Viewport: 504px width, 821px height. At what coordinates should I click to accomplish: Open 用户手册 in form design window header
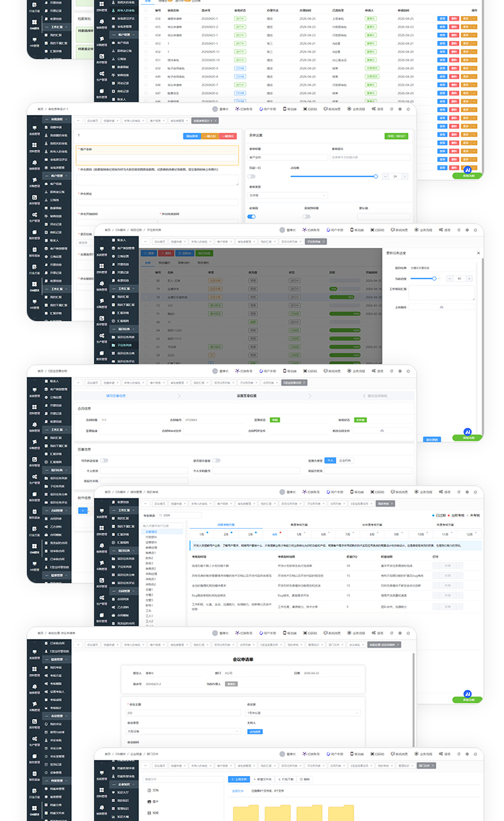(x=269, y=108)
